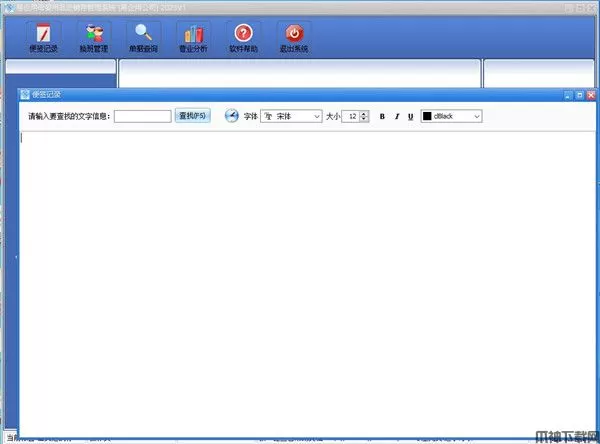Toggle bold formatting with the B button

coord(382,116)
